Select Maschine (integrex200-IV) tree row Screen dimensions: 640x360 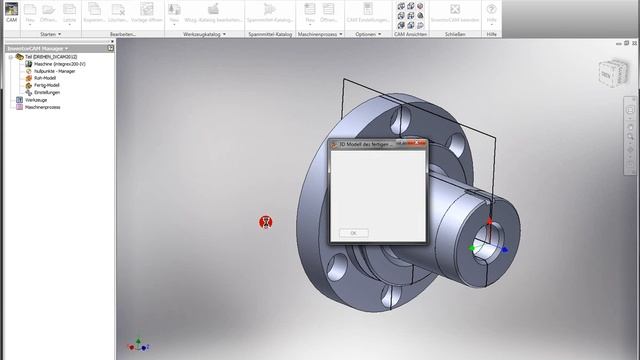pyautogui.click(x=60, y=64)
